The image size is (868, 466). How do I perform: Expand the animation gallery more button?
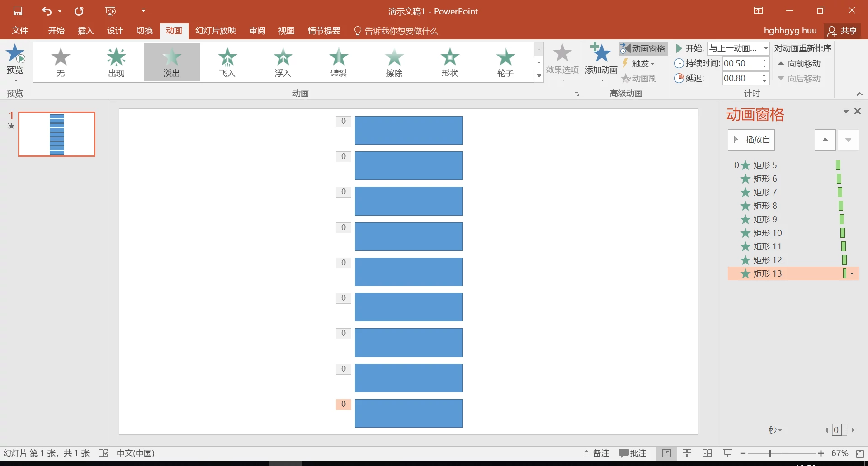pos(539,76)
